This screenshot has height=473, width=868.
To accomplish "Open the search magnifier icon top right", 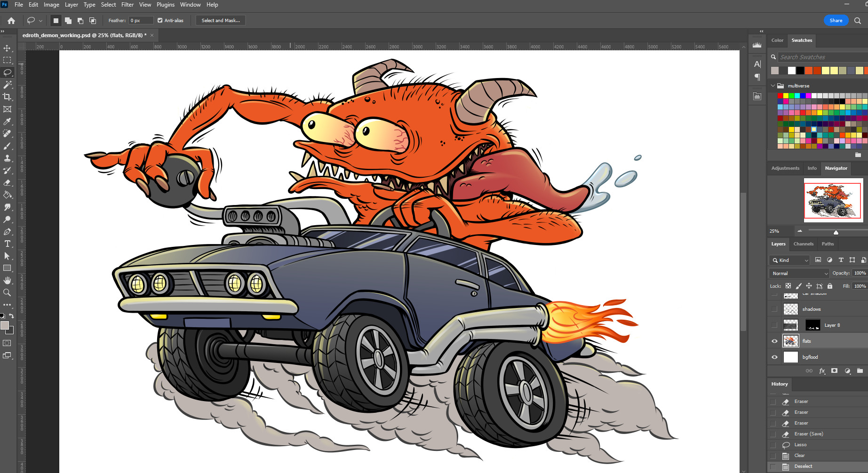I will point(858,21).
